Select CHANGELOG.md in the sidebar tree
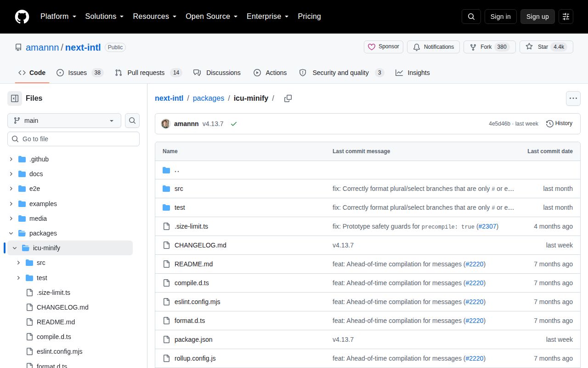This screenshot has width=588, height=368. click(x=62, y=307)
